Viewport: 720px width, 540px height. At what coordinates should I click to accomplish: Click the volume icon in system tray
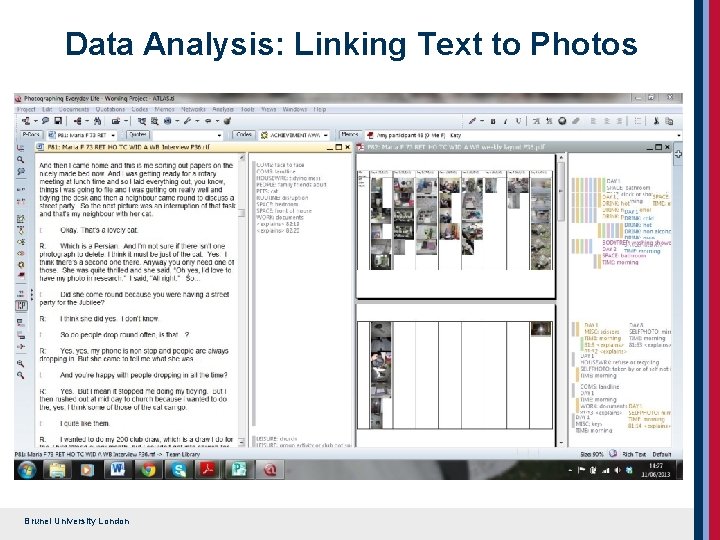617,470
